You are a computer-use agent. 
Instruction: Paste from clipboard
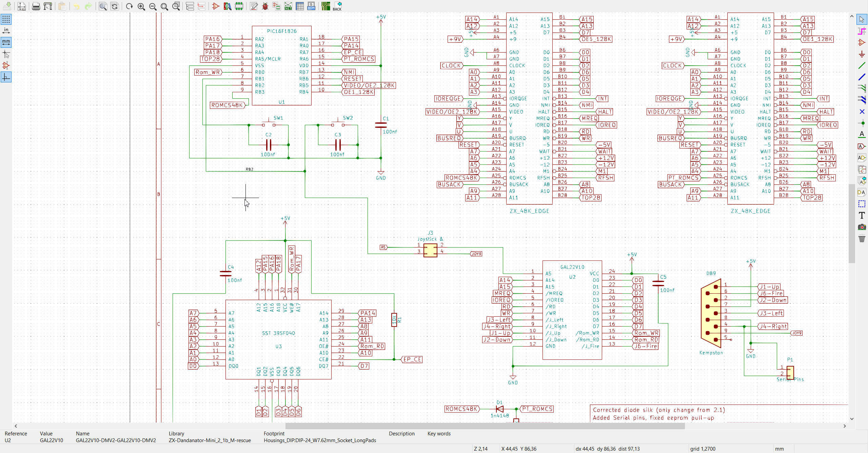(62, 6)
